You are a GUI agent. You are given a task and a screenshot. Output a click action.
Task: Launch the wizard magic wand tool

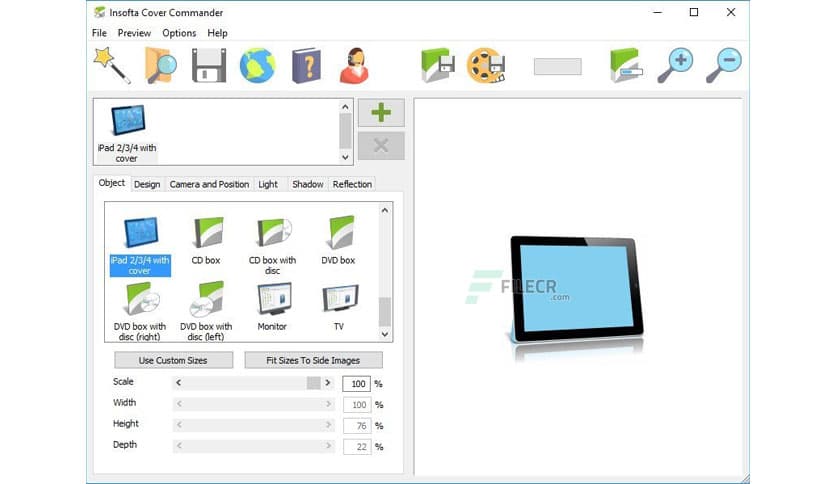112,65
